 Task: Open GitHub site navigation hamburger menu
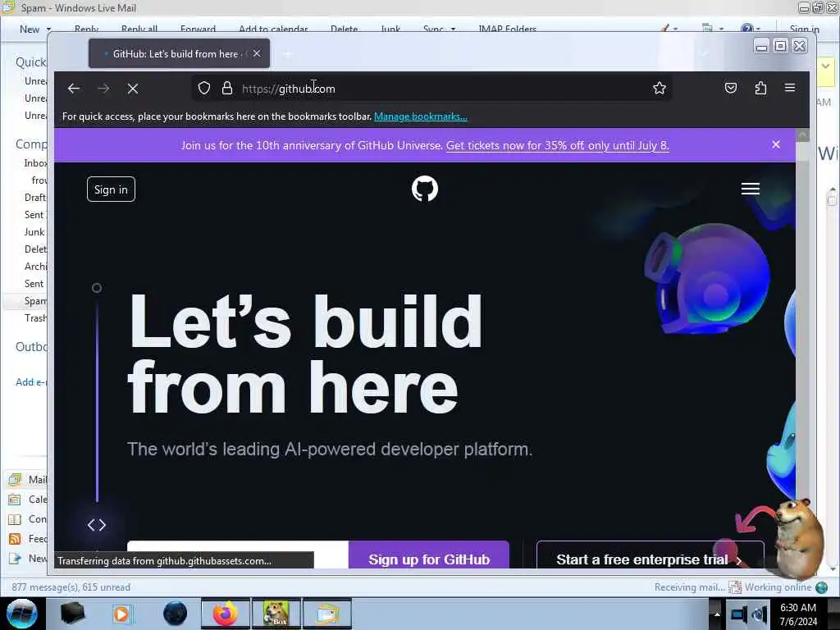click(x=750, y=189)
